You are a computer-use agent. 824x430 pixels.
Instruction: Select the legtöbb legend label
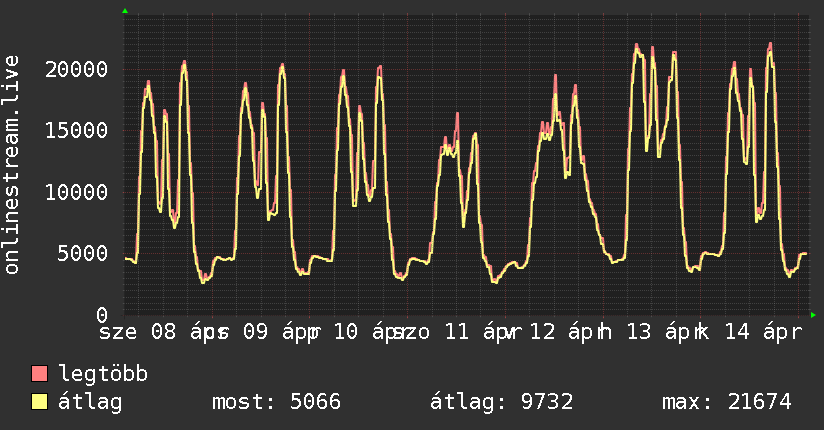point(103,374)
